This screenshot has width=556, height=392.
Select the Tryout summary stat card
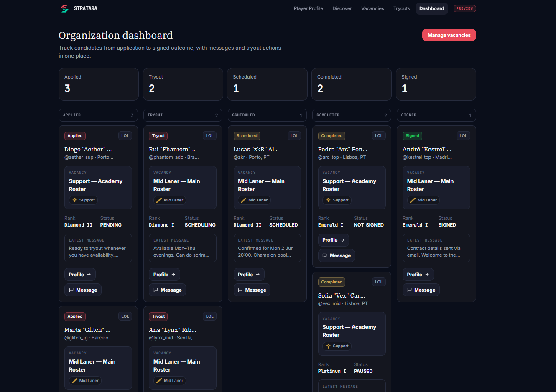pos(183,84)
